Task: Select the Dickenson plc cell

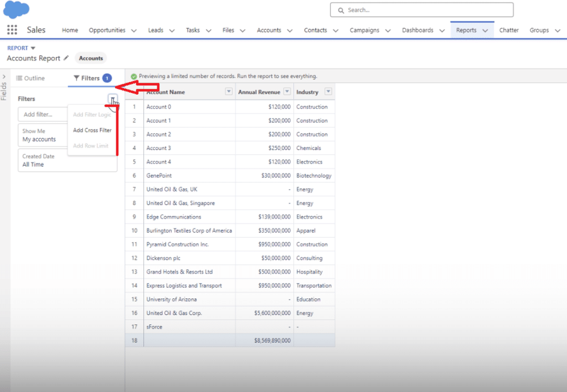Action: [x=189, y=258]
